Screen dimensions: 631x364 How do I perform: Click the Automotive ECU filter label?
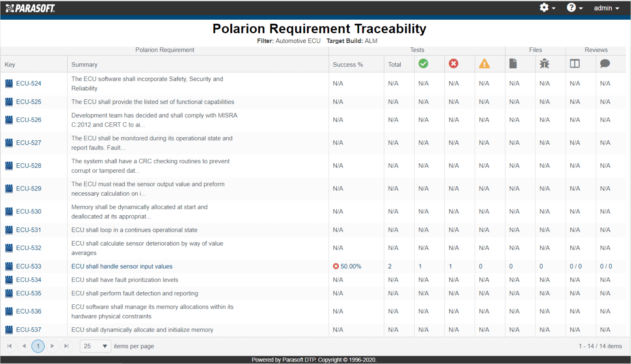point(299,41)
